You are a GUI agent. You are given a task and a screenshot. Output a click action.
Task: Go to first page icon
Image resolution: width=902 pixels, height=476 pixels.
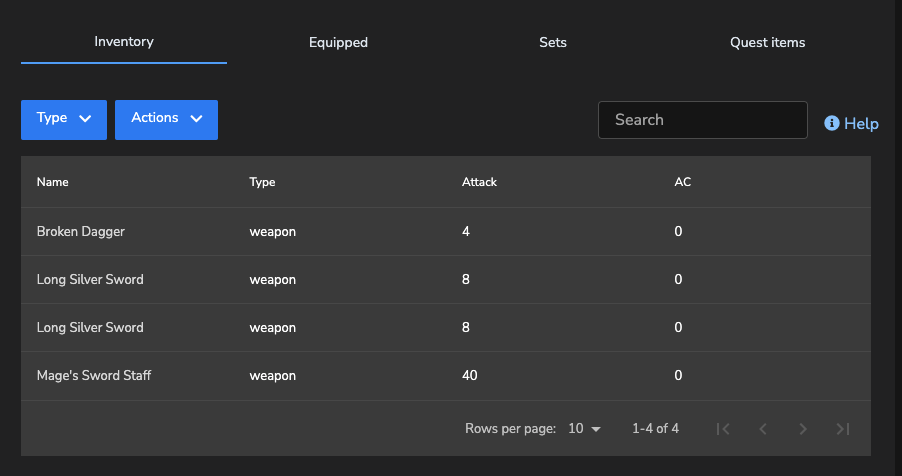(x=723, y=429)
